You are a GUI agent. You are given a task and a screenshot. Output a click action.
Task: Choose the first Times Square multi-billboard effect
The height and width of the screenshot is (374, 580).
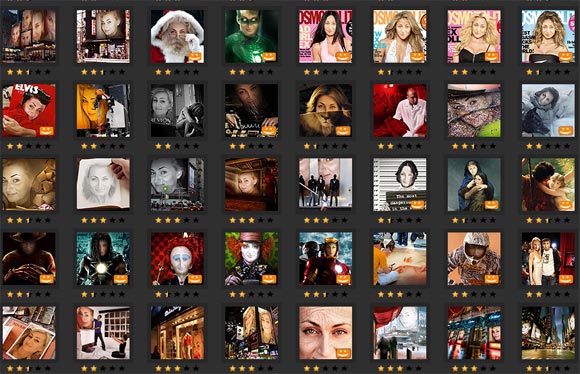(x=29, y=36)
